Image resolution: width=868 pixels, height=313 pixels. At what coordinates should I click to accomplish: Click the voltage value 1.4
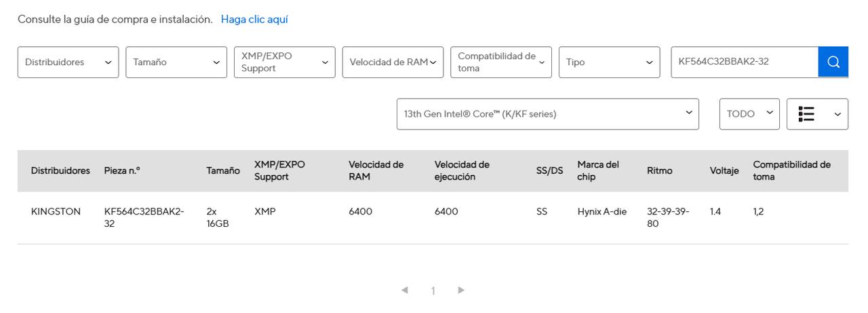[x=715, y=212]
